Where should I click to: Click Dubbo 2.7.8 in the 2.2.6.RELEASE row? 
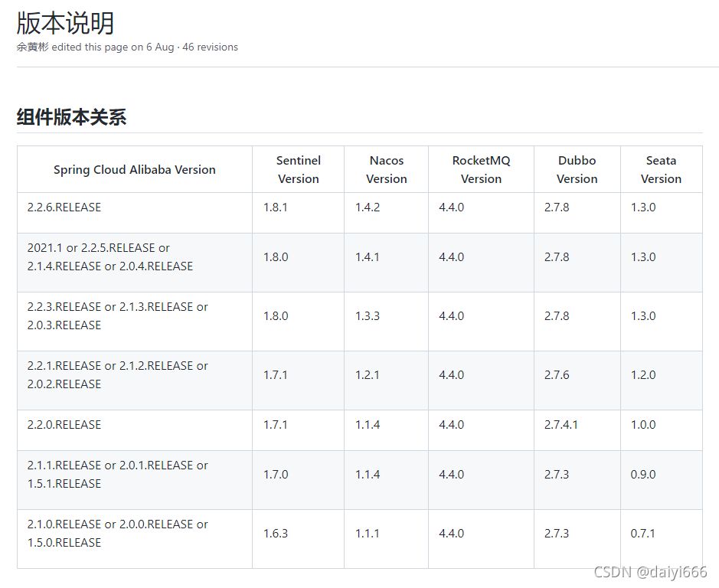[577, 213]
